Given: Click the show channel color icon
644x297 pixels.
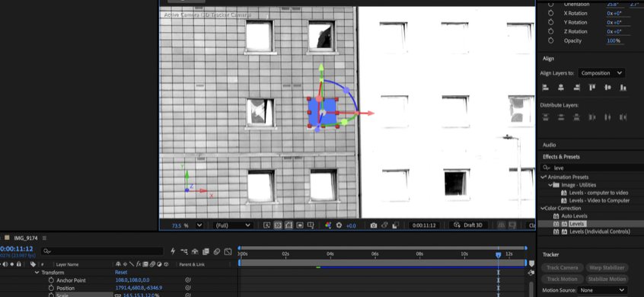Looking at the screenshot, I should click(328, 225).
